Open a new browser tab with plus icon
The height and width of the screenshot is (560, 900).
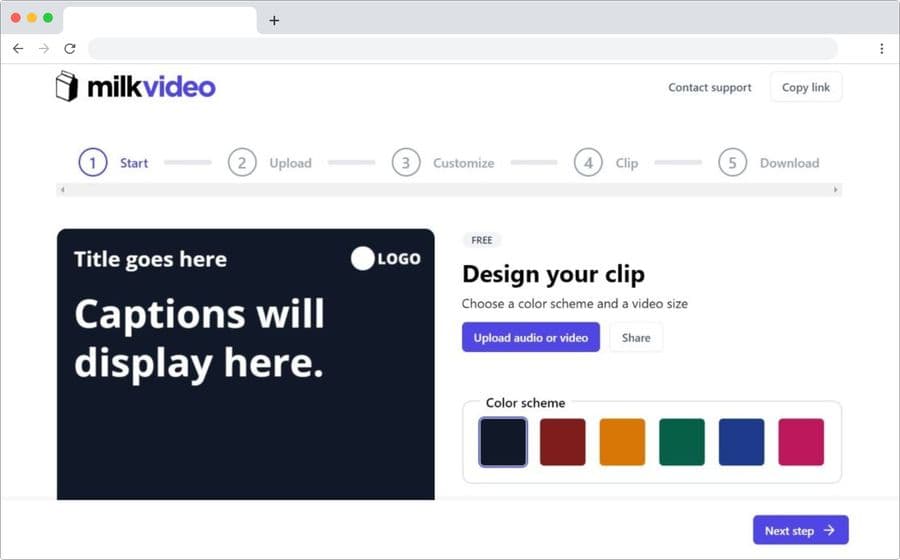pos(274,20)
